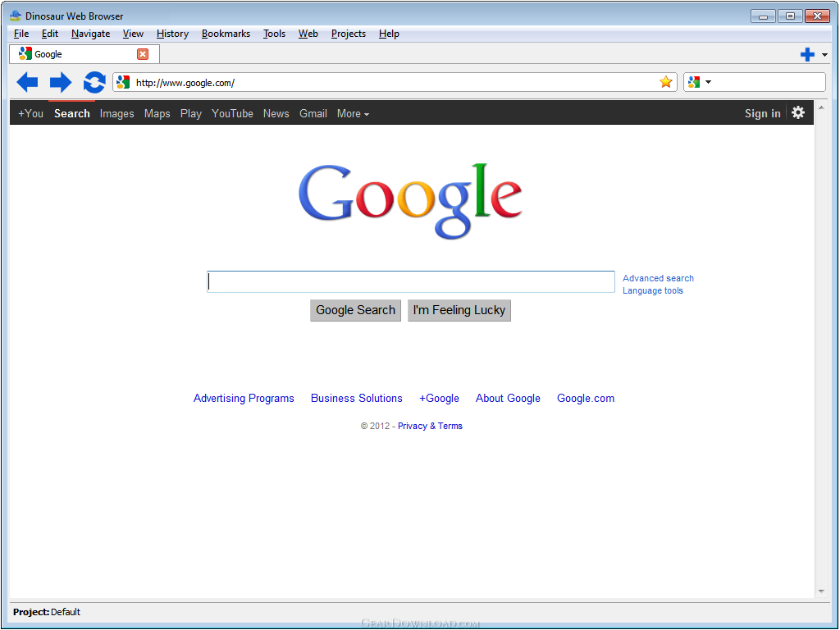The height and width of the screenshot is (630, 840).
Task: Click the © 2012 copyright text
Action: 375,426
